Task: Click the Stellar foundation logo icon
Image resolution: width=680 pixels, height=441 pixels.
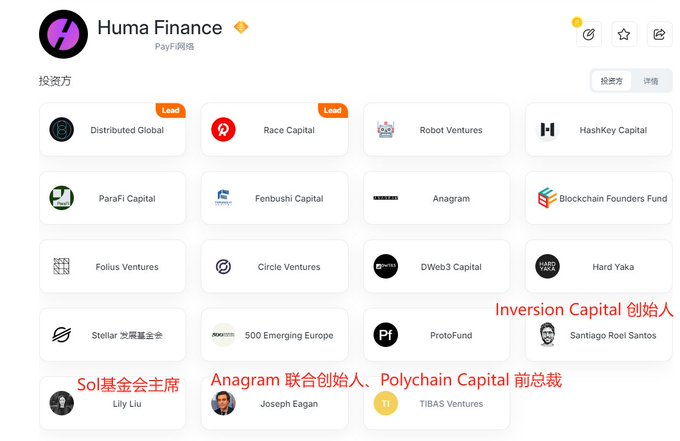Action: 62,335
